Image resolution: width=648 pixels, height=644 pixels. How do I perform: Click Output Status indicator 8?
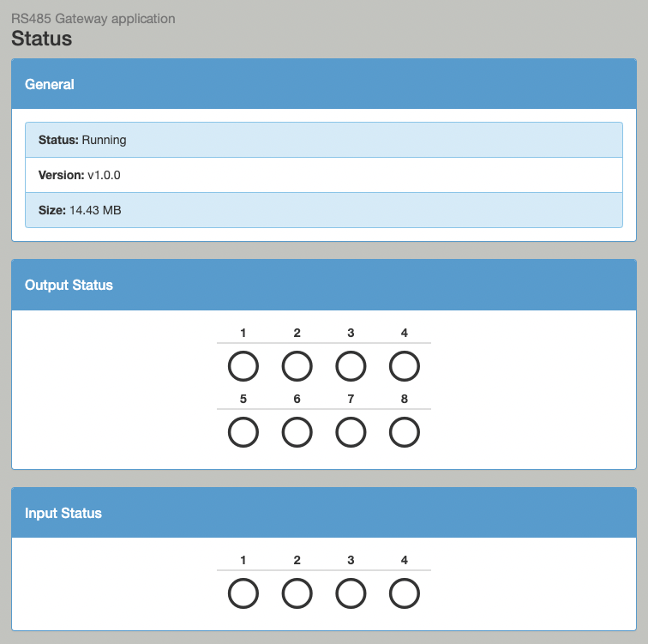pyautogui.click(x=404, y=433)
